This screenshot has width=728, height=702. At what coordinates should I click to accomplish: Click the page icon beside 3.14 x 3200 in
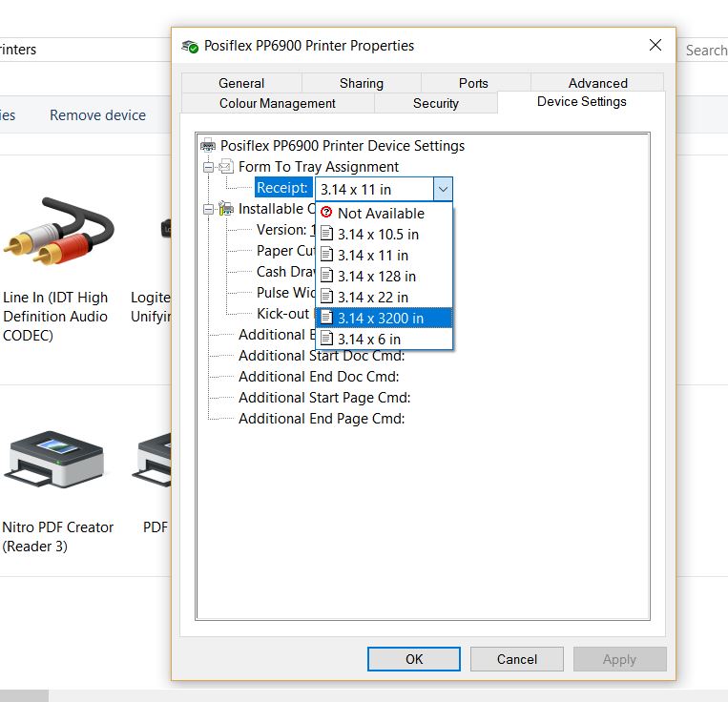(327, 318)
